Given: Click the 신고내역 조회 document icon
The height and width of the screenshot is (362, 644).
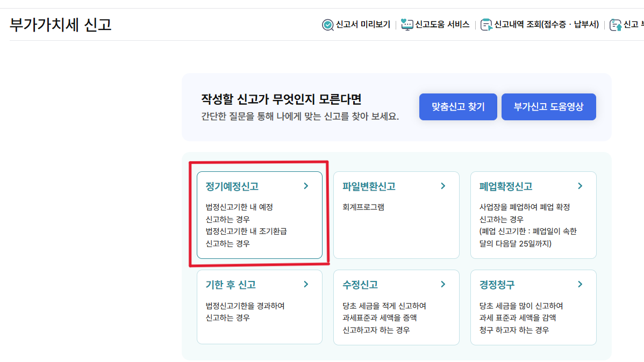Looking at the screenshot, I should pyautogui.click(x=486, y=25).
